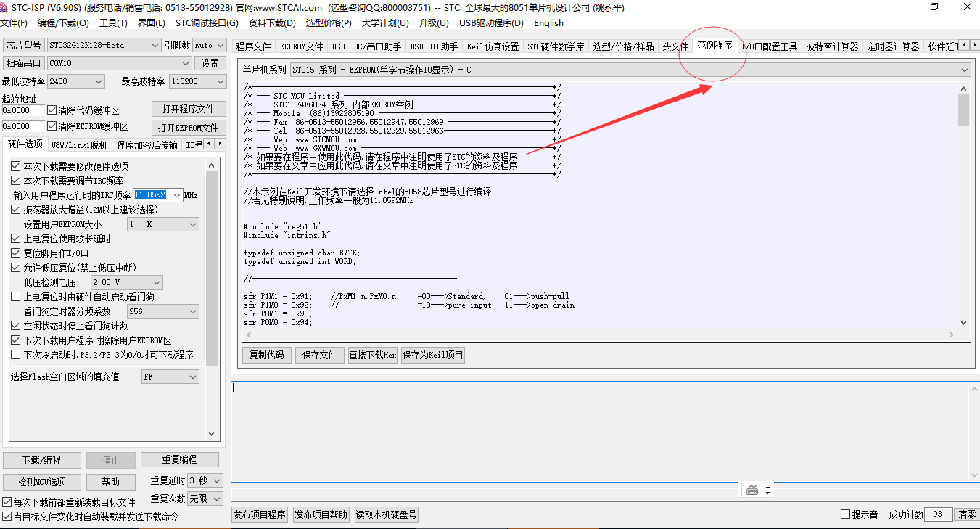Enable the 提示音 checkbox
The height and width of the screenshot is (529, 980).
click(845, 514)
